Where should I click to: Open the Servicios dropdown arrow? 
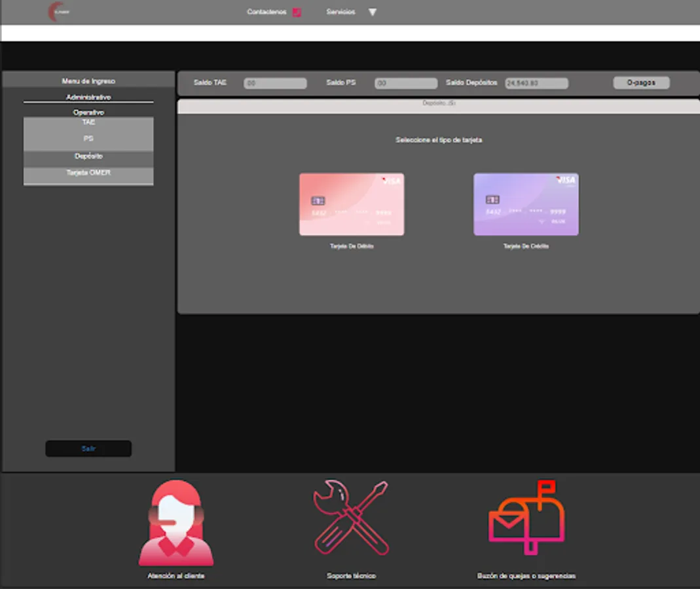click(373, 12)
